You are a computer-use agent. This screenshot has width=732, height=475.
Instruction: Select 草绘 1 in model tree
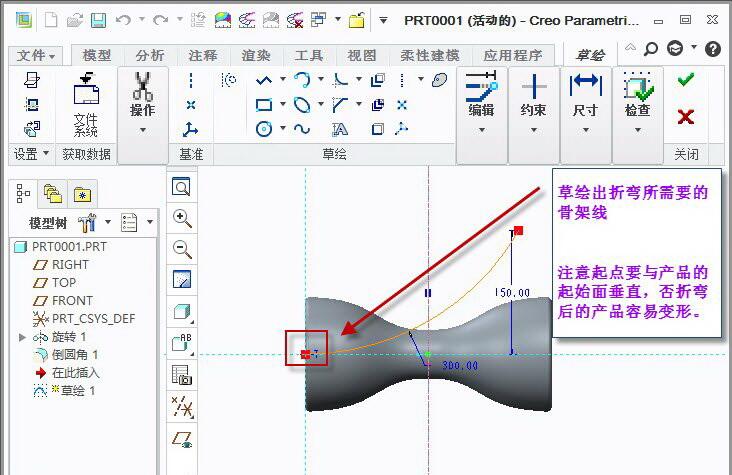64,390
